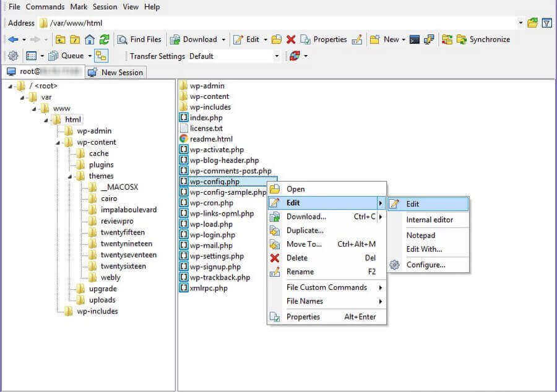Open the Commands menu
This screenshot has width=557, height=392.
coord(44,7)
